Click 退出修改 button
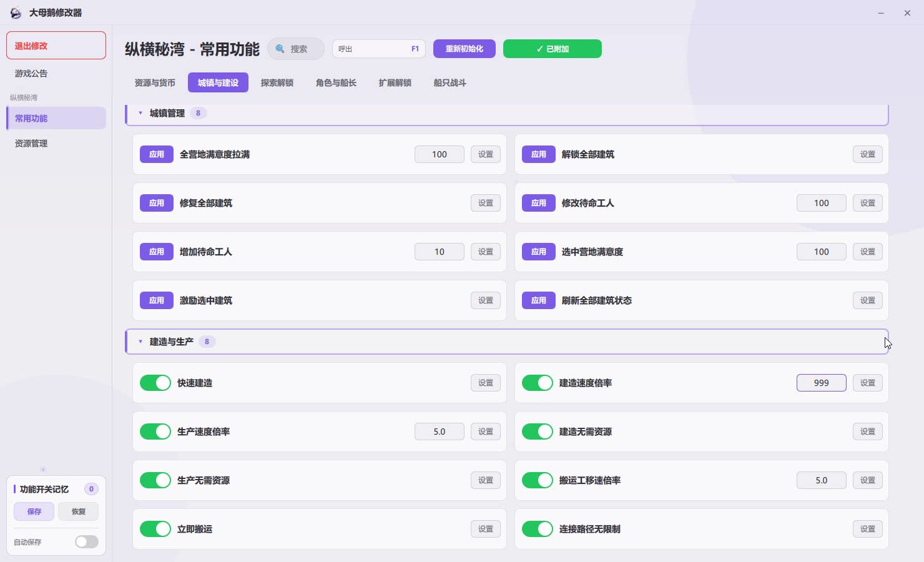Viewport: 924px width, 562px height. click(x=56, y=46)
